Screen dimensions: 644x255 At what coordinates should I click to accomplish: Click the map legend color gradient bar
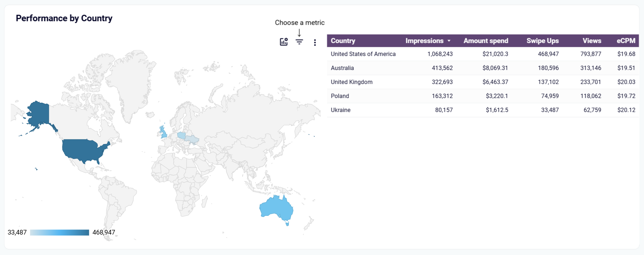click(x=60, y=232)
